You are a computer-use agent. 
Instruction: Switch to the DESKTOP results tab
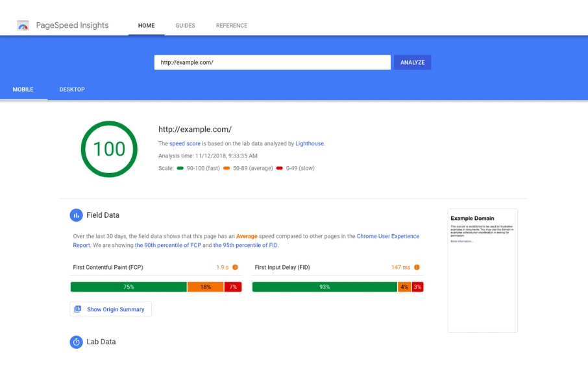point(72,89)
